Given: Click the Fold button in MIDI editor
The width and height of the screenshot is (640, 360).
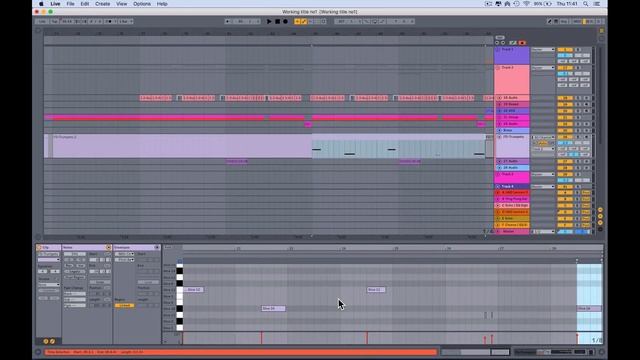Looking at the screenshot, I should pyautogui.click(x=168, y=247).
